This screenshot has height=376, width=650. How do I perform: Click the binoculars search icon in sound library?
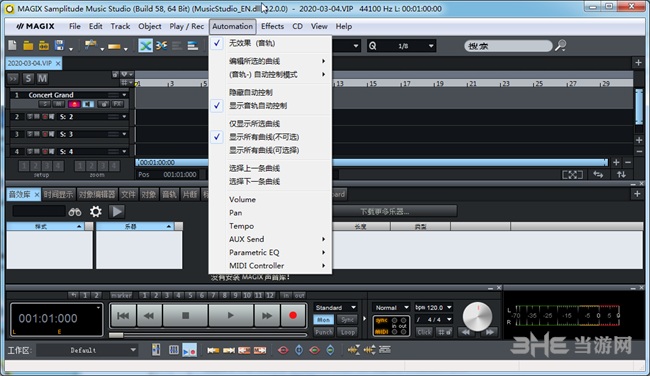pos(75,212)
